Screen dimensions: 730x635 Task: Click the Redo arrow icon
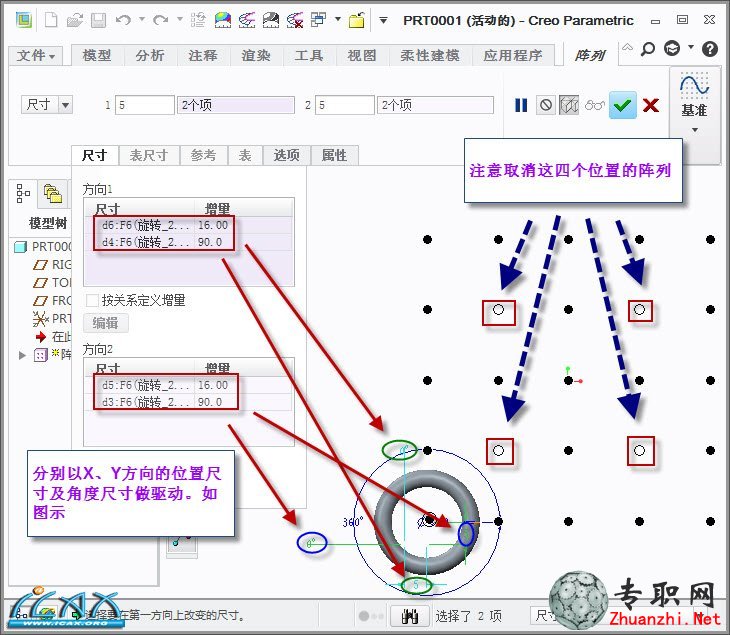click(161, 20)
